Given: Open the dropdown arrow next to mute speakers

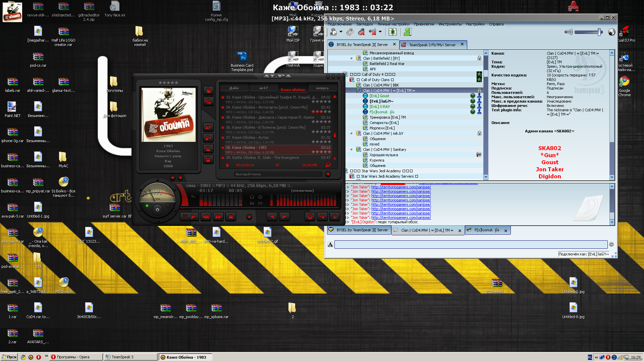Looking at the screenshot, I should (380, 32).
